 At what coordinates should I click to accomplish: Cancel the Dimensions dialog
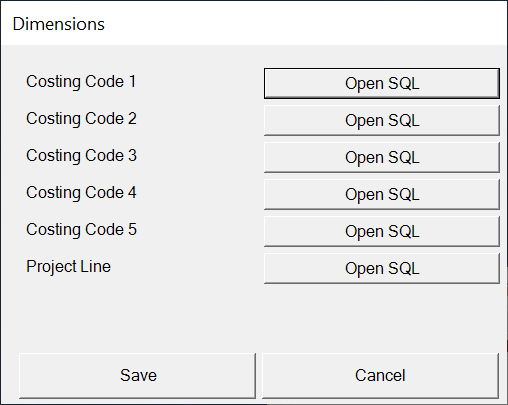(x=380, y=376)
